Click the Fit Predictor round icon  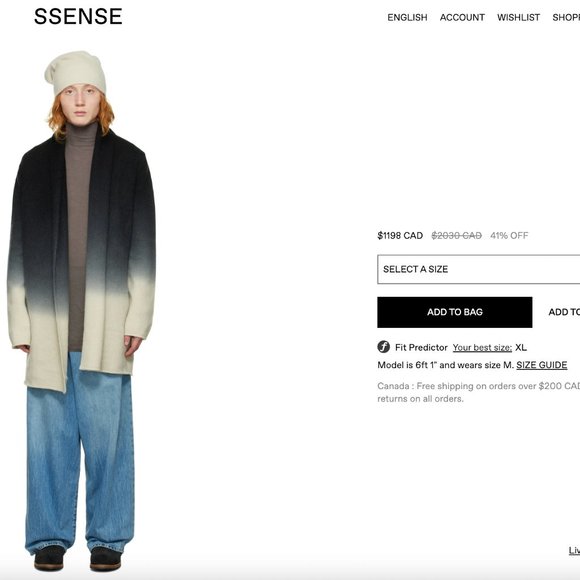(x=384, y=347)
